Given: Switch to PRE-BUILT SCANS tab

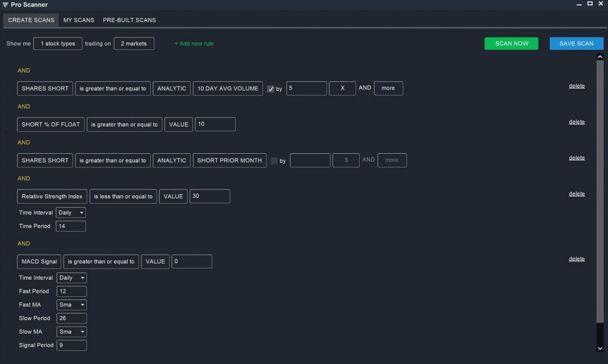Looking at the screenshot, I should [x=129, y=20].
